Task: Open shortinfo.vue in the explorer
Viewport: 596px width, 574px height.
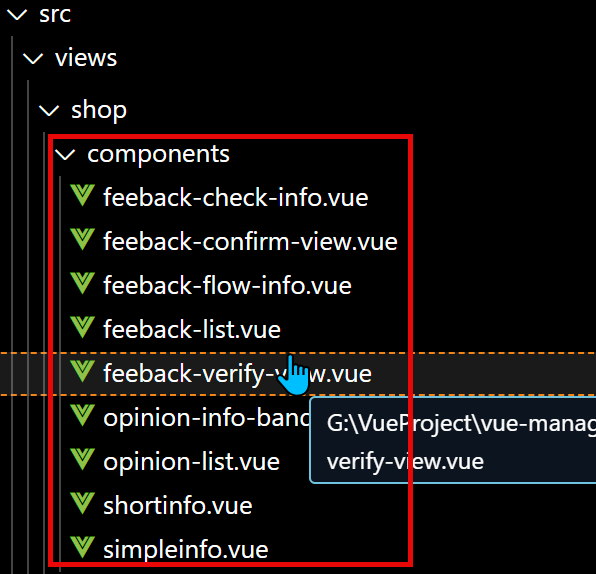Action: pos(178,506)
